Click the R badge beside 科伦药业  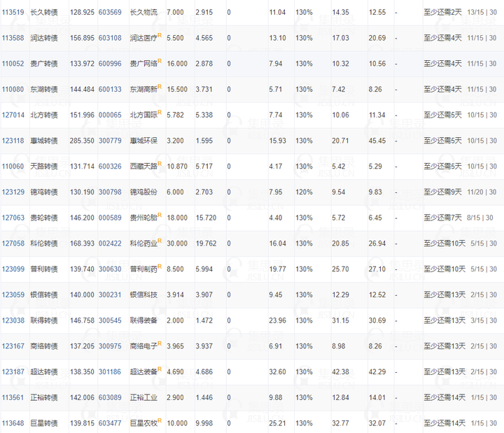pyautogui.click(x=160, y=241)
